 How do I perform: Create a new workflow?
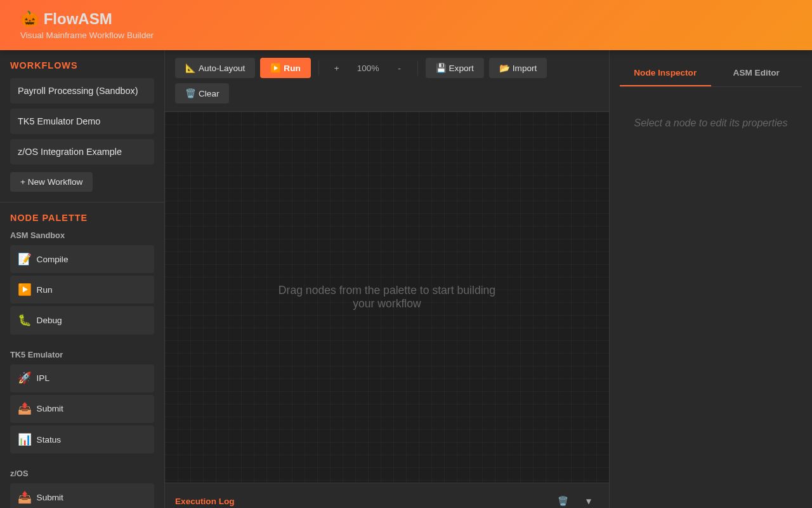point(51,182)
